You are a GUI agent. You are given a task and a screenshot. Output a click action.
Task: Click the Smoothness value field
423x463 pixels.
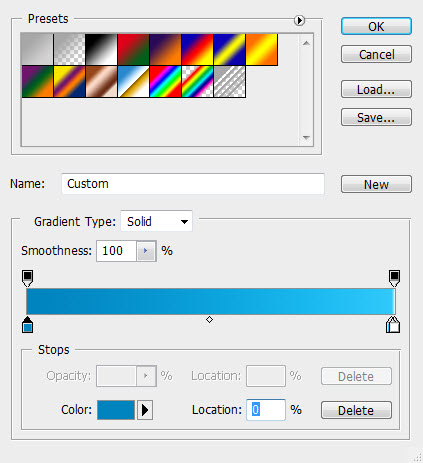click(116, 251)
